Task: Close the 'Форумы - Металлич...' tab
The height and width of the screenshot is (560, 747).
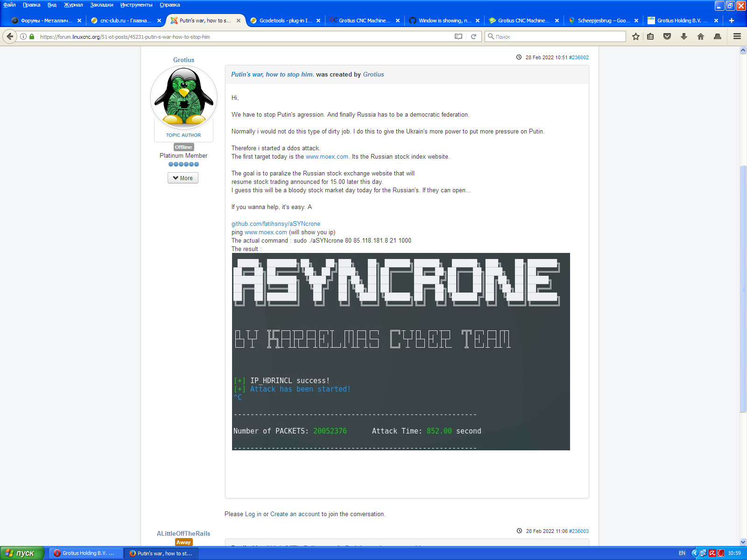Action: click(x=79, y=21)
